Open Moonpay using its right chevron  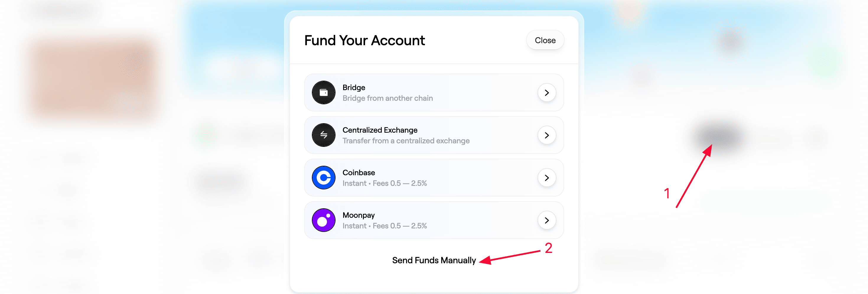(x=547, y=220)
